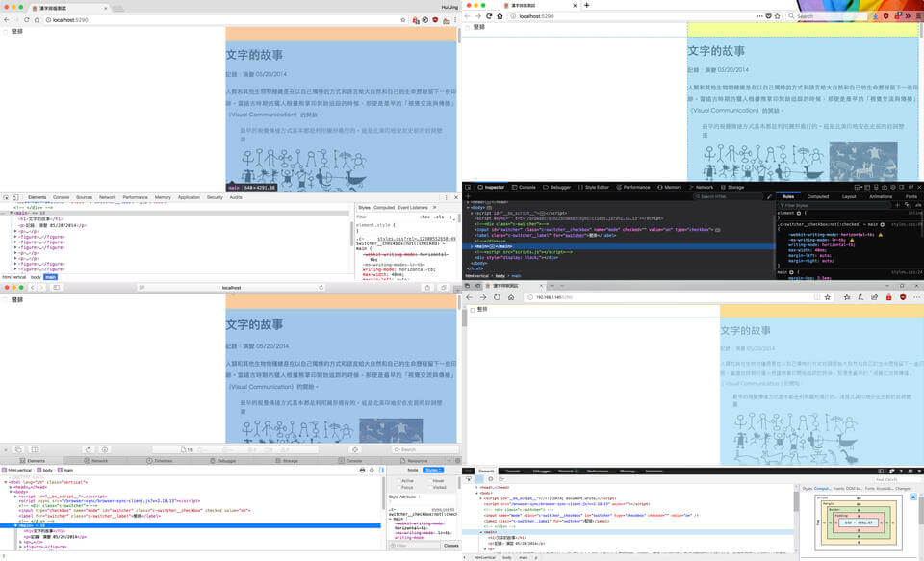Toggle :hov button in Chrome Styles pane
The height and width of the screenshot is (561, 924).
(425, 217)
